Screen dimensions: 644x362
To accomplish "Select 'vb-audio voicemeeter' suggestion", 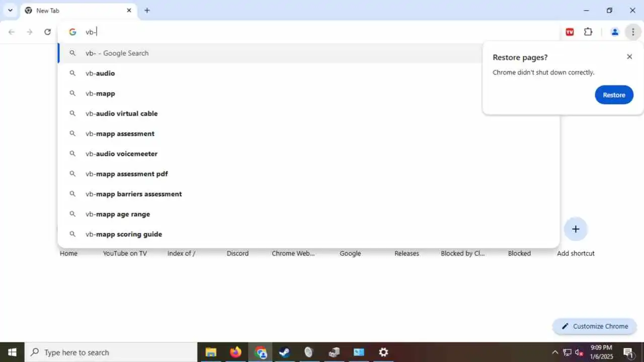I will pyautogui.click(x=309, y=153).
